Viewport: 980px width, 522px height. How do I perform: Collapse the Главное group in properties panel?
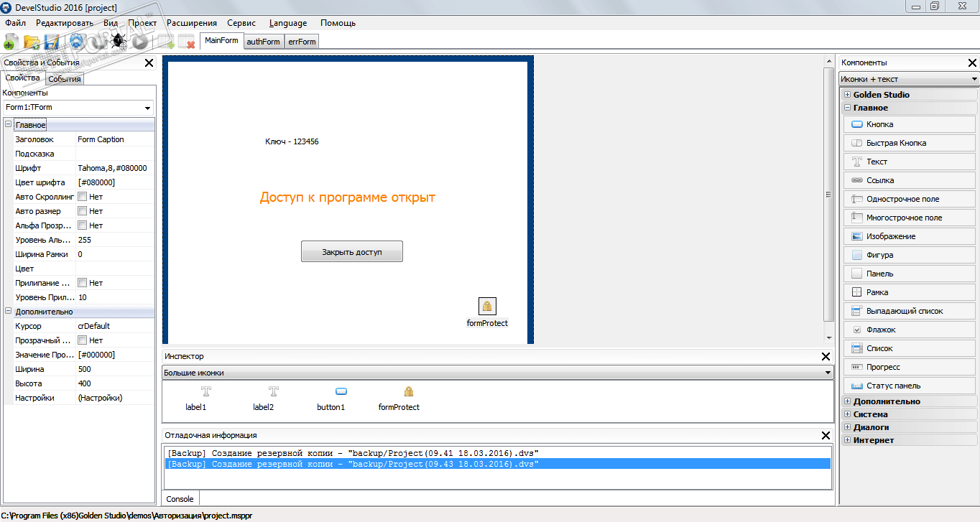[8, 124]
